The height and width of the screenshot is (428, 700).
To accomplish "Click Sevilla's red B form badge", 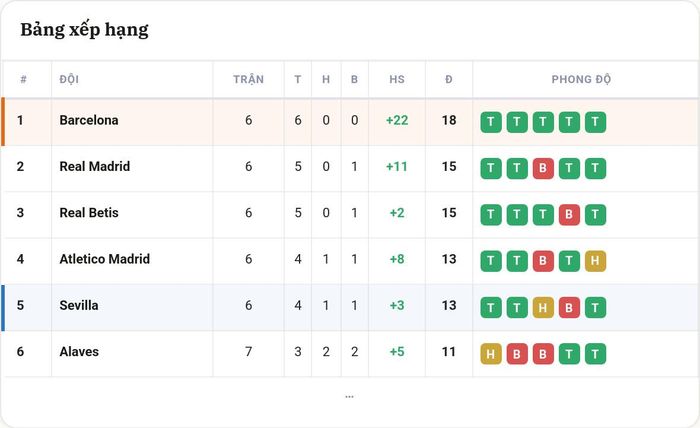I will [x=569, y=307].
